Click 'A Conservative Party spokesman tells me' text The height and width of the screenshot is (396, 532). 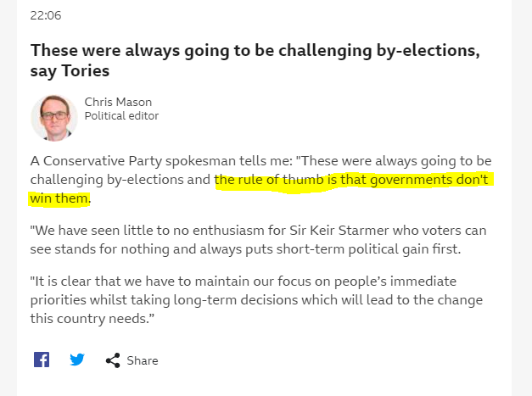(161, 161)
